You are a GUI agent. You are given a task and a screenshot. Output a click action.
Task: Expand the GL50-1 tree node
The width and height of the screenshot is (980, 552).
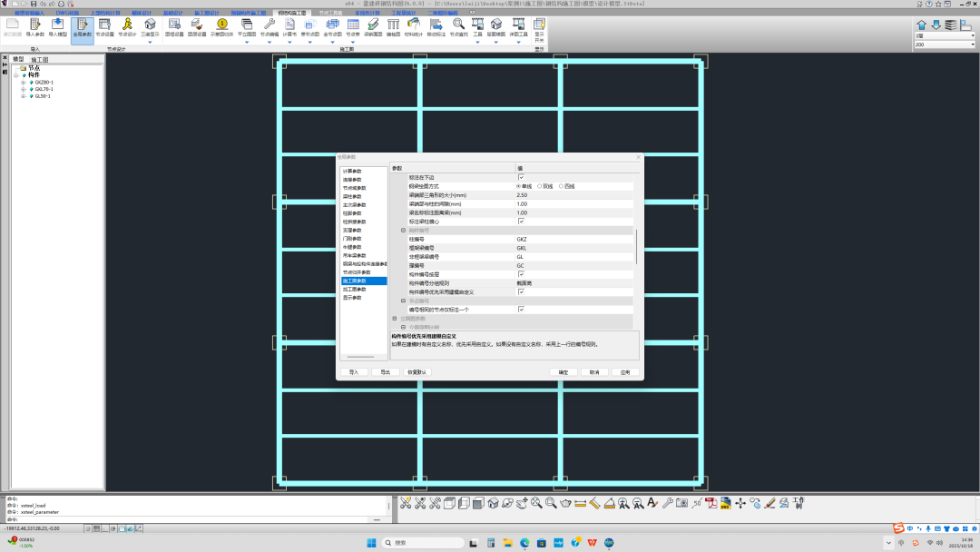click(x=23, y=96)
